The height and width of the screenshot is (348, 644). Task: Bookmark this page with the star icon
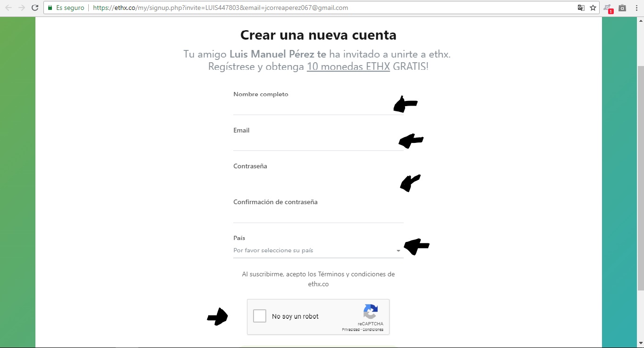(x=593, y=8)
